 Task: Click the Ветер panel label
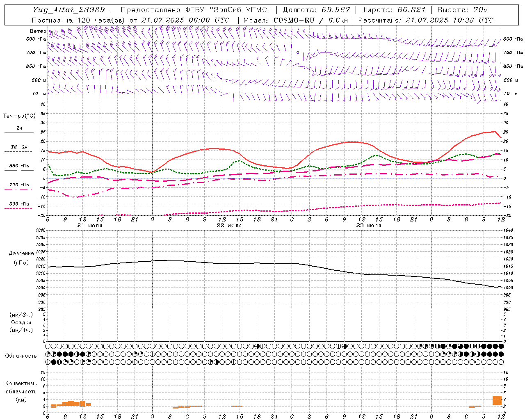[x=38, y=31]
